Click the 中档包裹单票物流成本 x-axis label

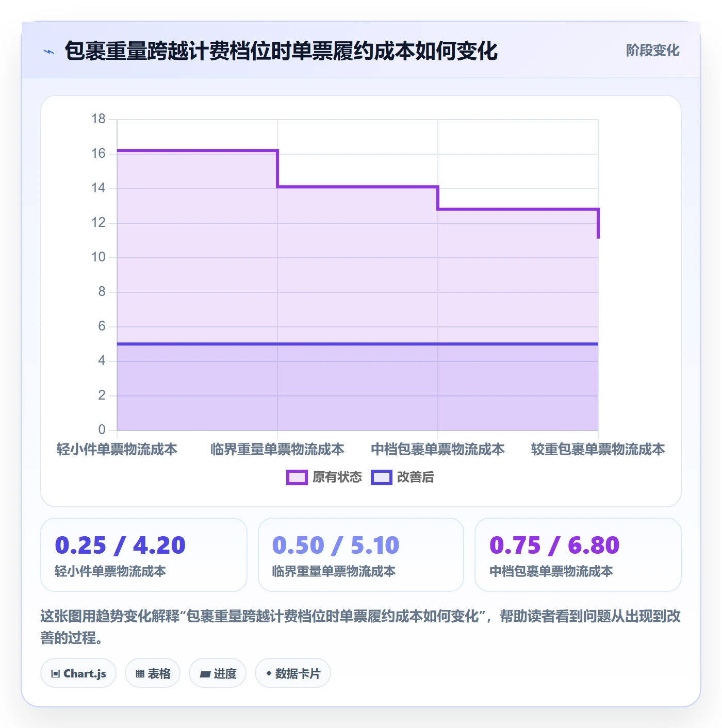tap(438, 450)
